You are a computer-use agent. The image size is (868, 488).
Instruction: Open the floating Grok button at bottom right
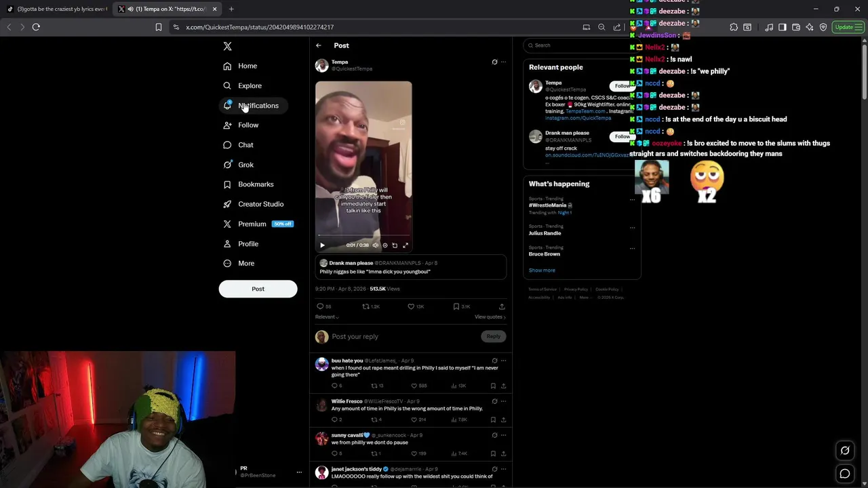click(845, 450)
